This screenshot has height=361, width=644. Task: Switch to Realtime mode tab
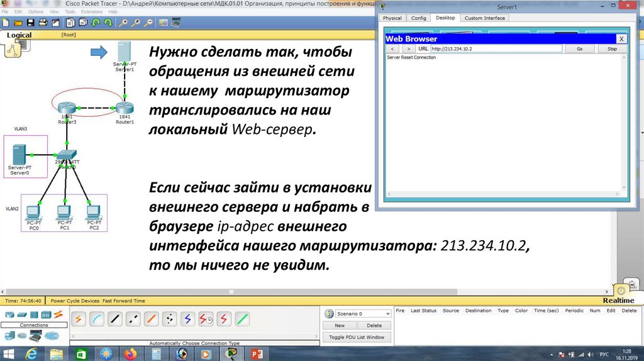[619, 300]
